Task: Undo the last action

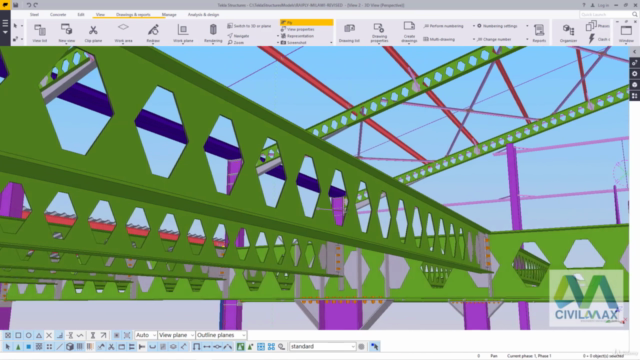Action: [x=29, y=5]
